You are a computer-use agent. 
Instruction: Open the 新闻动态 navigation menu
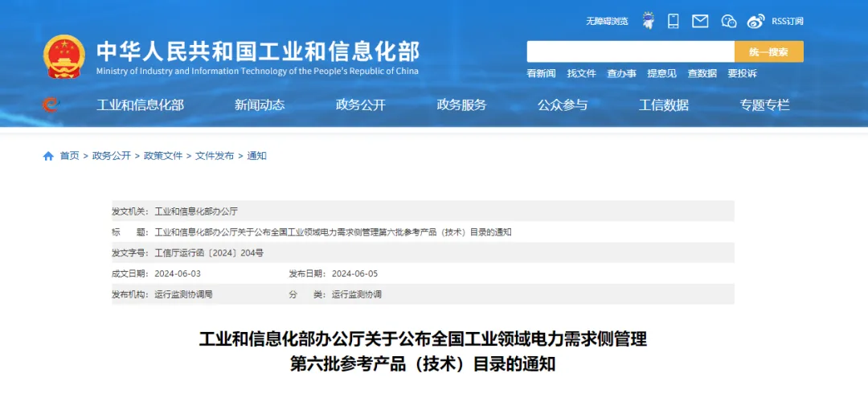(260, 105)
